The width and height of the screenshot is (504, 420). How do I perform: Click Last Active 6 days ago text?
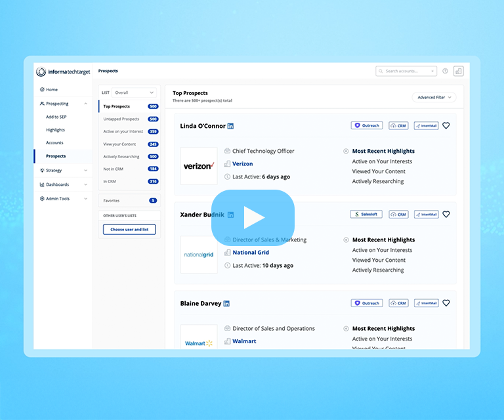261,177
